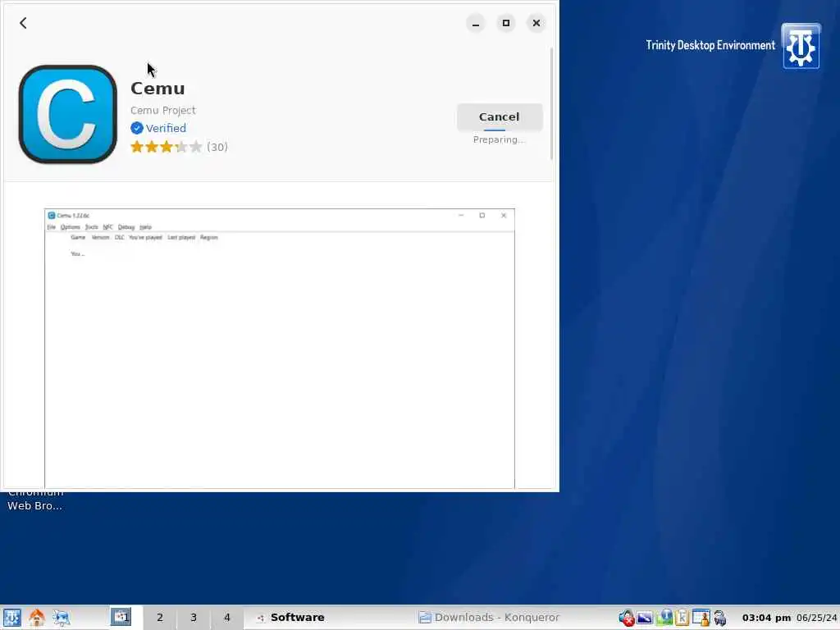Click the rightmost system tray icon

coord(720,618)
